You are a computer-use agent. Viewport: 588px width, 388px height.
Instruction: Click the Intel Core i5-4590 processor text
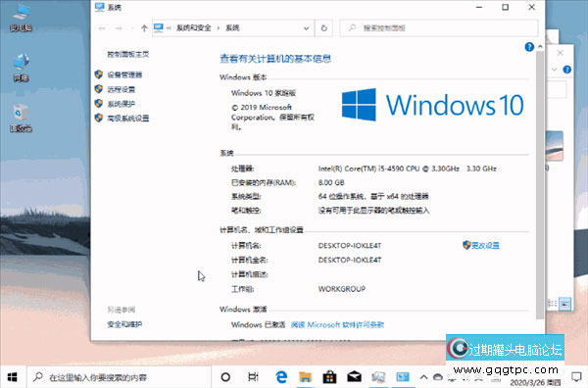[408, 169]
